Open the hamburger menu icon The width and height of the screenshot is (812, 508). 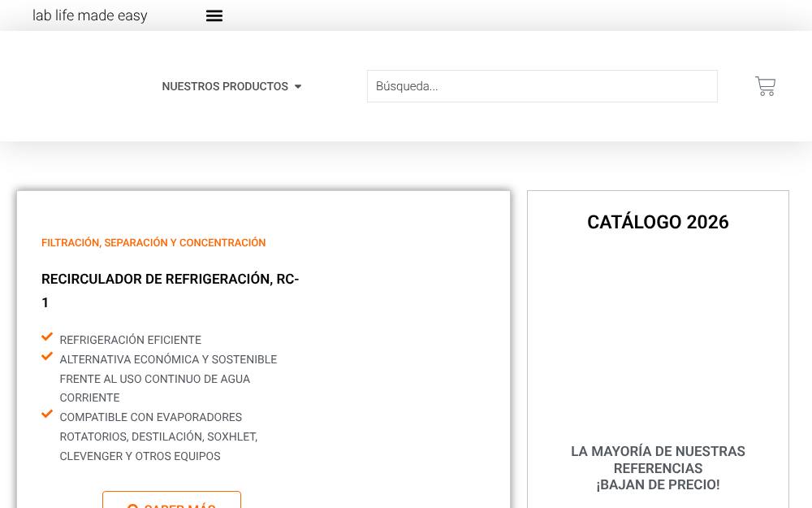[x=214, y=16]
